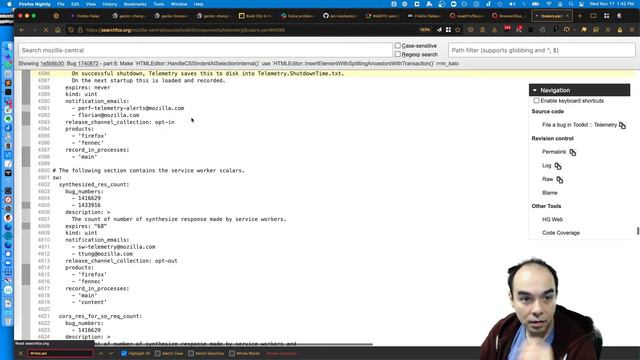This screenshot has width=640, height=360.
Task: Focus the Search mozilla-central field
Action: (205, 50)
